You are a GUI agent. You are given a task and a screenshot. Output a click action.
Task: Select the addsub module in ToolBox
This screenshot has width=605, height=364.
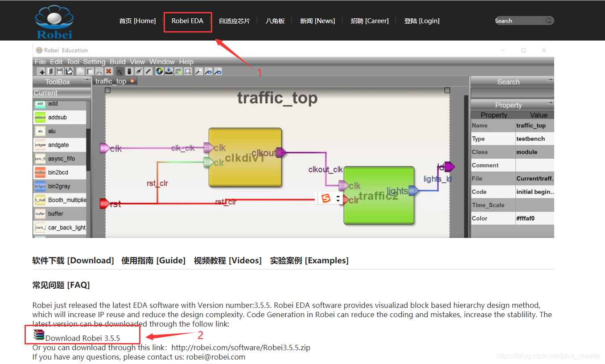pyautogui.click(x=60, y=117)
